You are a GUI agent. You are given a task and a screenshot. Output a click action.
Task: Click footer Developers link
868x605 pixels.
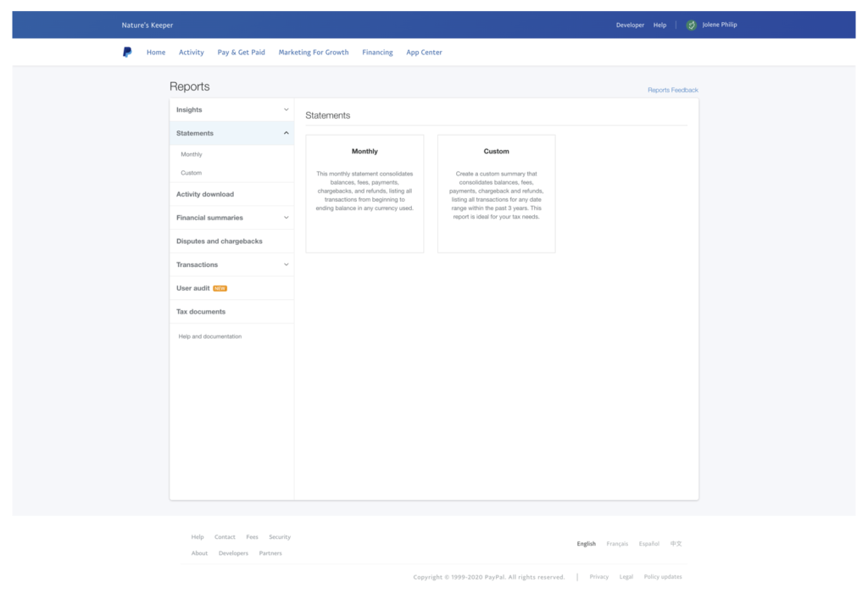pos(233,553)
